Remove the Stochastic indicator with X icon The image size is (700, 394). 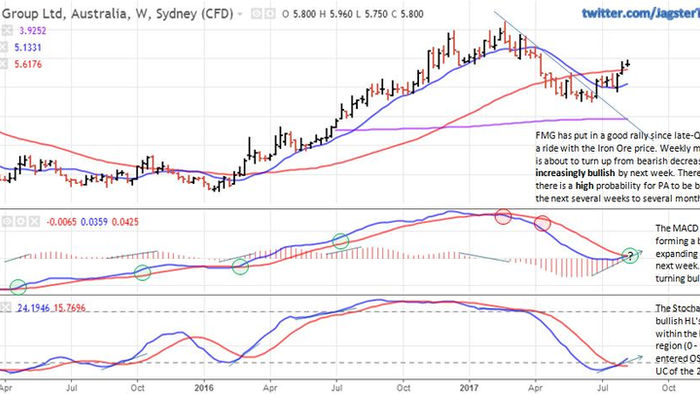click(x=6, y=307)
